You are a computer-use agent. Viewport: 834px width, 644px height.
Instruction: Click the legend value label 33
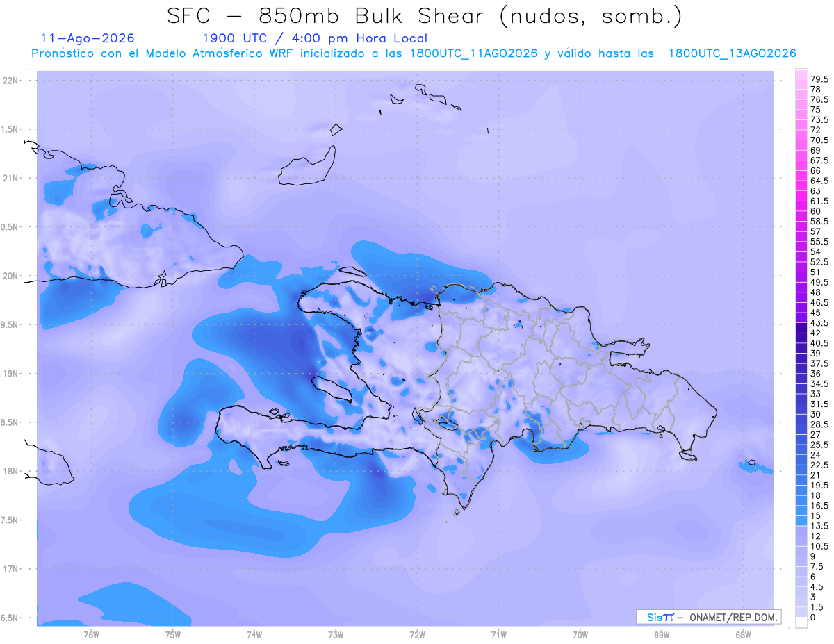pyautogui.click(x=816, y=394)
